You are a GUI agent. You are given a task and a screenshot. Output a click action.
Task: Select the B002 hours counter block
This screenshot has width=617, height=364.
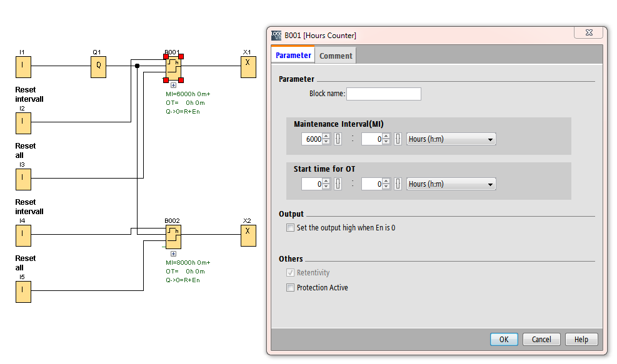[173, 237]
